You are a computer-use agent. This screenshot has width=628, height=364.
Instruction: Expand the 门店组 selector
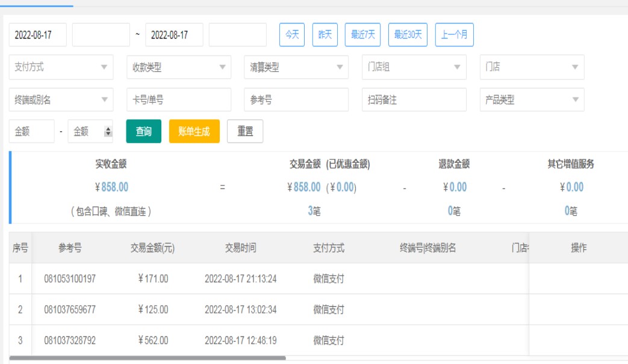414,67
